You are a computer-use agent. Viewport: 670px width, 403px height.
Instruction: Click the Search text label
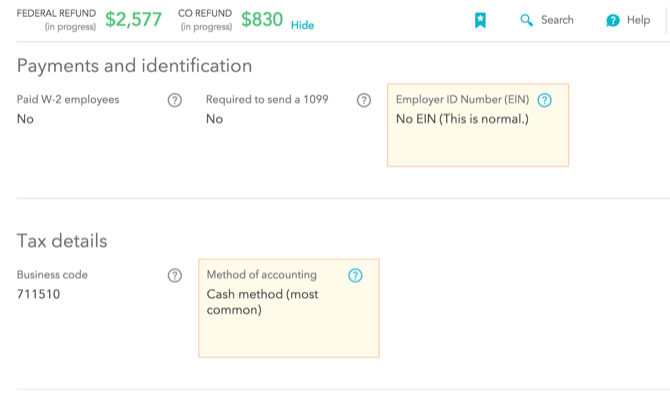557,20
